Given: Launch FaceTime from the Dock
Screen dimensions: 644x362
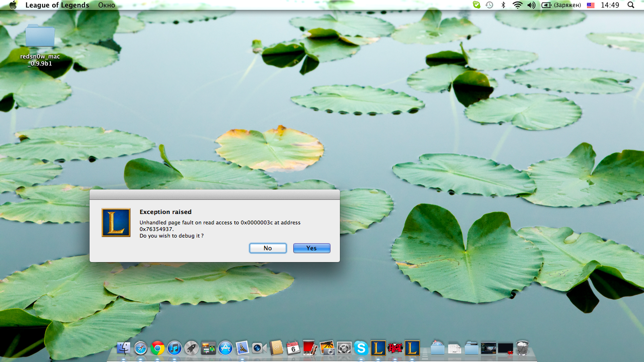Looking at the screenshot, I should point(259,348).
